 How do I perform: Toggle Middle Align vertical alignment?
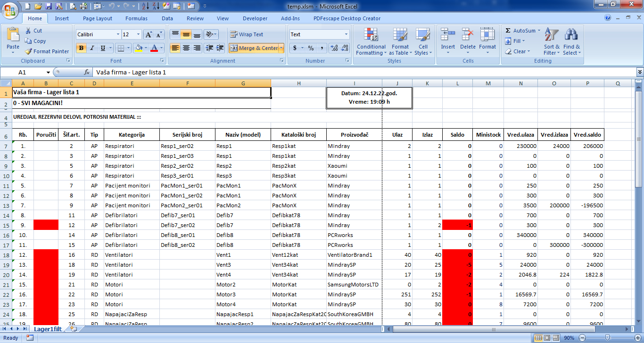coord(186,34)
